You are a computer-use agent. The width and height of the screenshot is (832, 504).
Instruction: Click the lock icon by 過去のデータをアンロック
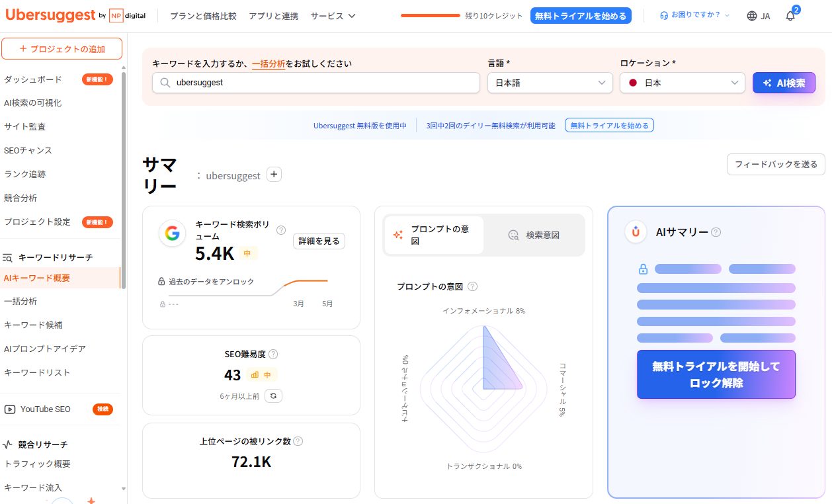(x=161, y=282)
